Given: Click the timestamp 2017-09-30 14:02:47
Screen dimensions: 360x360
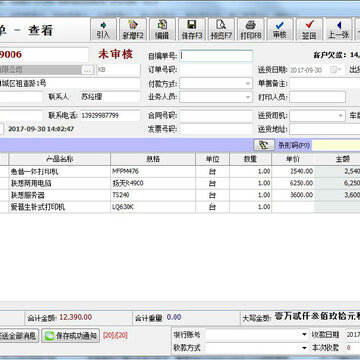Looking at the screenshot, I should coord(41,129).
